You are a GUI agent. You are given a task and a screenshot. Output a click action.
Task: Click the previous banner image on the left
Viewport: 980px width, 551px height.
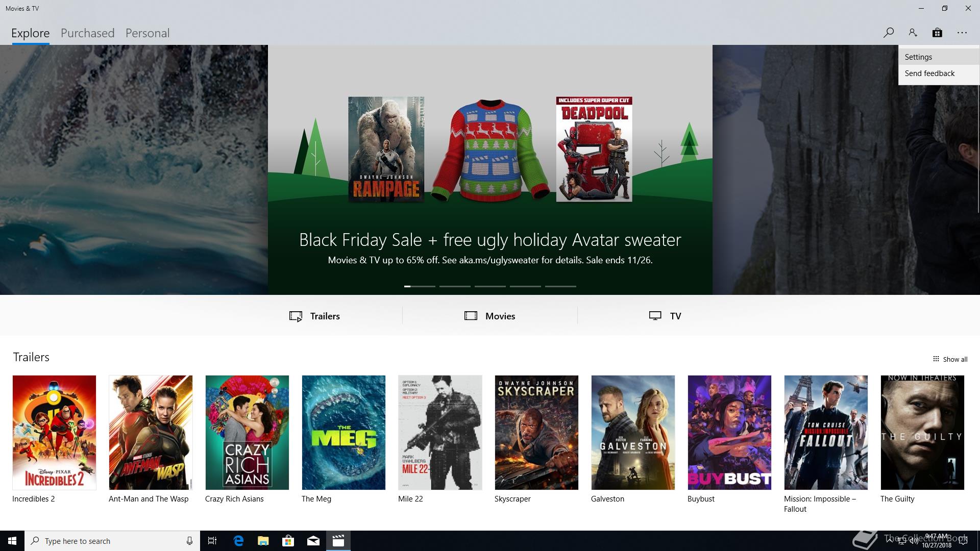tap(134, 170)
